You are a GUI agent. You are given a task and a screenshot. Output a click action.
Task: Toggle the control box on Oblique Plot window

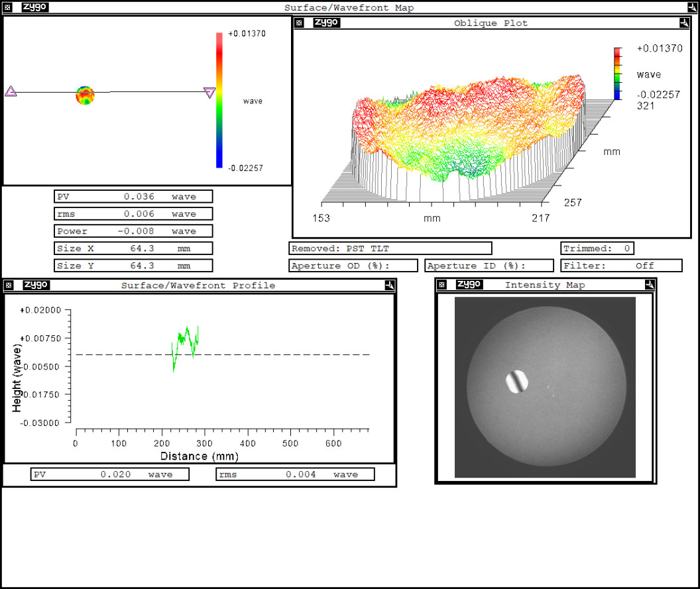(298, 23)
